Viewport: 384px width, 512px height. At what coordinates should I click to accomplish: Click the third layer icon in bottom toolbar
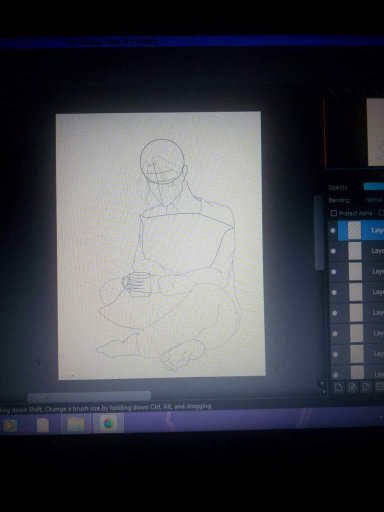point(366,387)
